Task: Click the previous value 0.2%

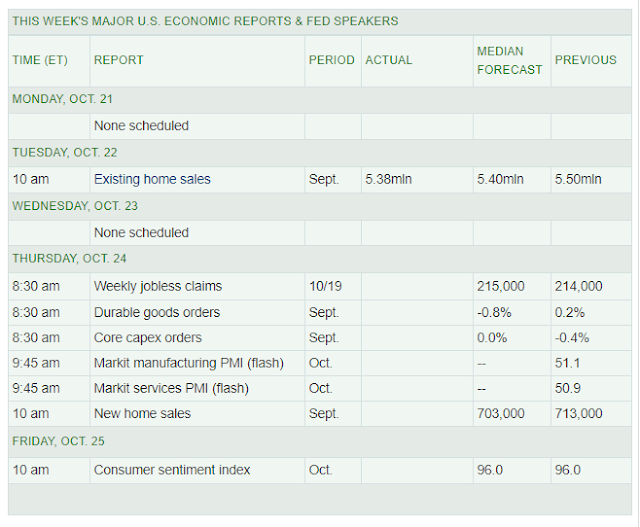Action: (x=569, y=313)
